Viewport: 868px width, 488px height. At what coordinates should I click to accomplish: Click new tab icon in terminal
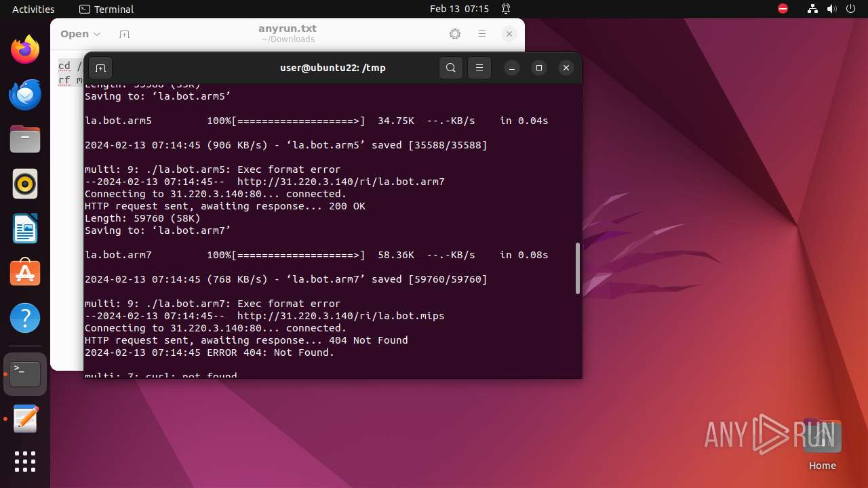(100, 68)
